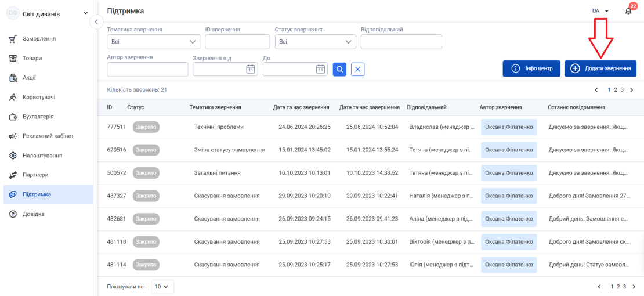Image resolution: width=644 pixels, height=296 pixels.
Task: Click Наталія (менеджер з п... cell
Action: (x=442, y=196)
